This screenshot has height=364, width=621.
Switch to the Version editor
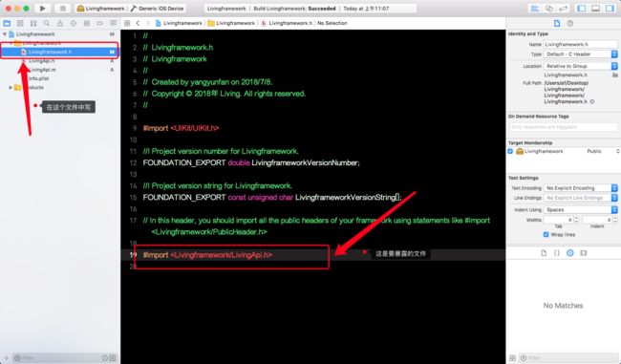point(563,9)
